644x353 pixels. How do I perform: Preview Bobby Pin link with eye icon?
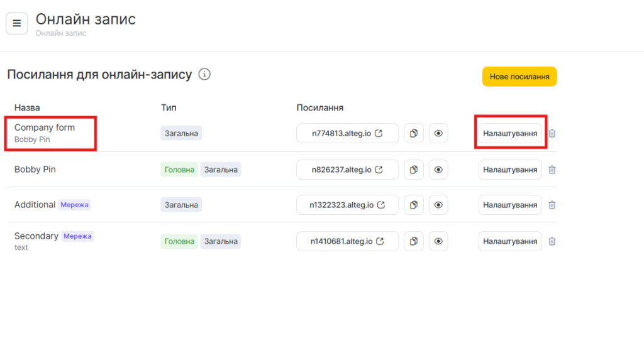[438, 170]
